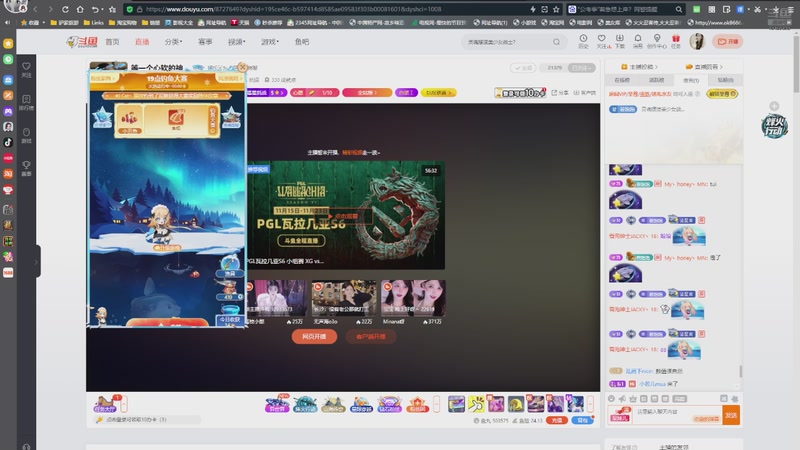Click the 客户端开播 button
The width and height of the screenshot is (800, 450).
(371, 337)
